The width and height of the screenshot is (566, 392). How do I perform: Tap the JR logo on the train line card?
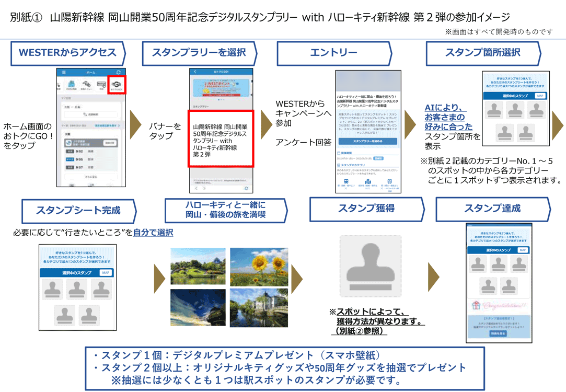[68, 143]
